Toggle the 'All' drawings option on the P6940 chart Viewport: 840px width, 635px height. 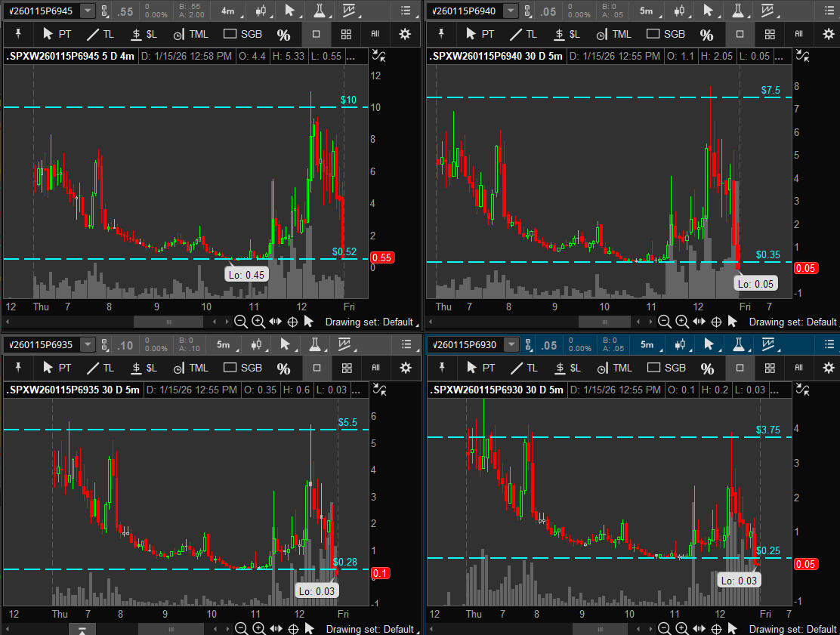point(799,35)
